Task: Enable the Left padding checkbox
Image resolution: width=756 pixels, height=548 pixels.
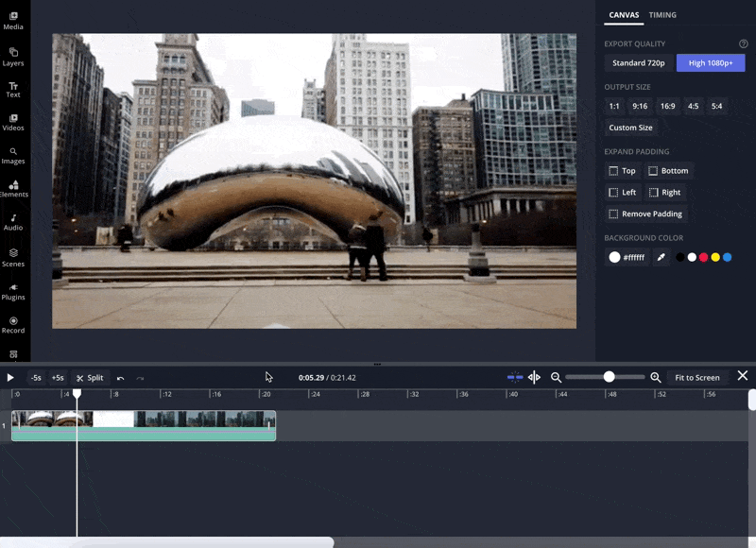Action: pyautogui.click(x=613, y=193)
